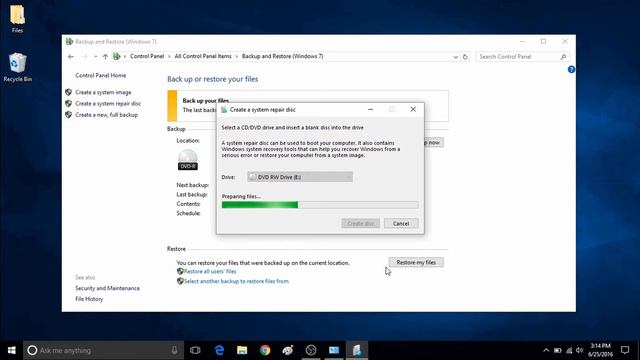This screenshot has width=640, height=360.
Task: Close the Create a system repair disc dialog
Action: click(413, 109)
